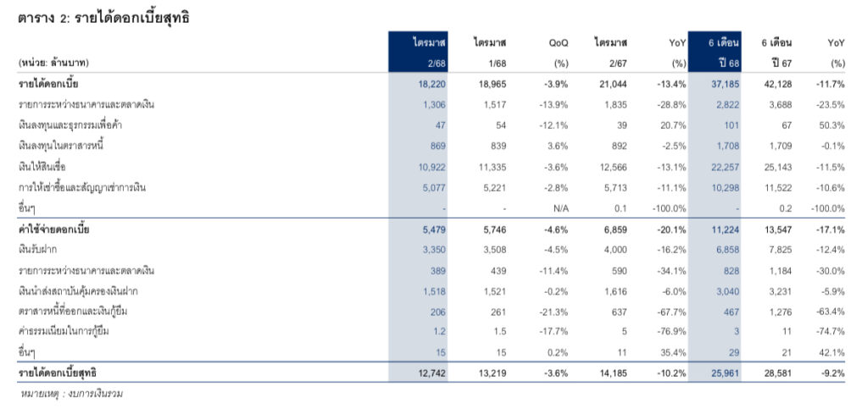This screenshot has height=409, width=868.
Task: Select the รายได้ดอกเบี้ย row label
Action: coord(49,85)
